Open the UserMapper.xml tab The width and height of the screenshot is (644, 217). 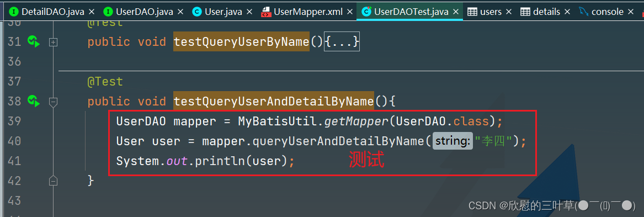(x=308, y=12)
